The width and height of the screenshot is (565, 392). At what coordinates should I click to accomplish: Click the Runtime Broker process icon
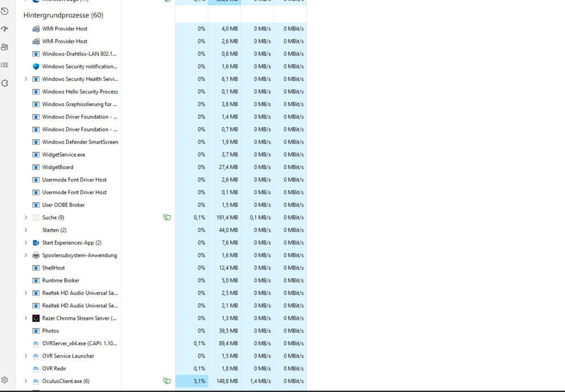coord(36,280)
